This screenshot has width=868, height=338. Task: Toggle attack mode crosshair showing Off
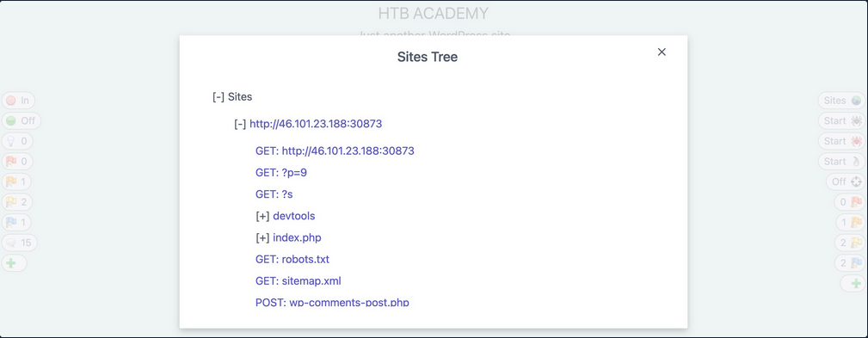coord(846,181)
